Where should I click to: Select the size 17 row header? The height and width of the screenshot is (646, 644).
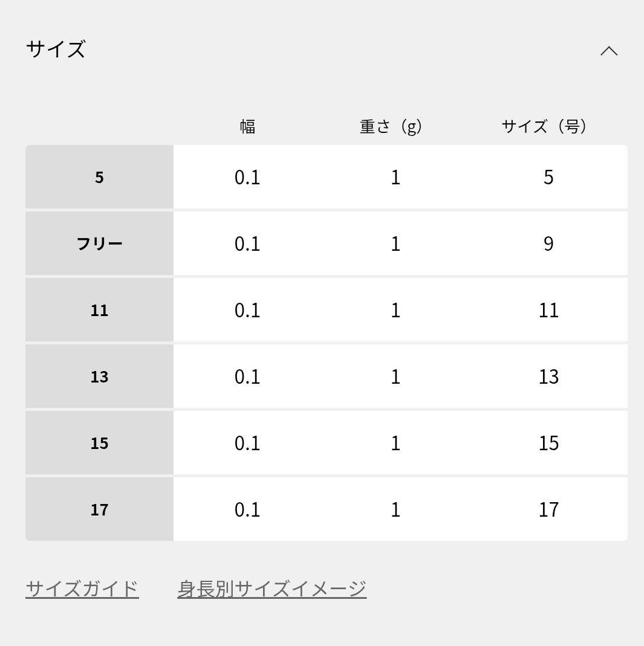point(99,509)
